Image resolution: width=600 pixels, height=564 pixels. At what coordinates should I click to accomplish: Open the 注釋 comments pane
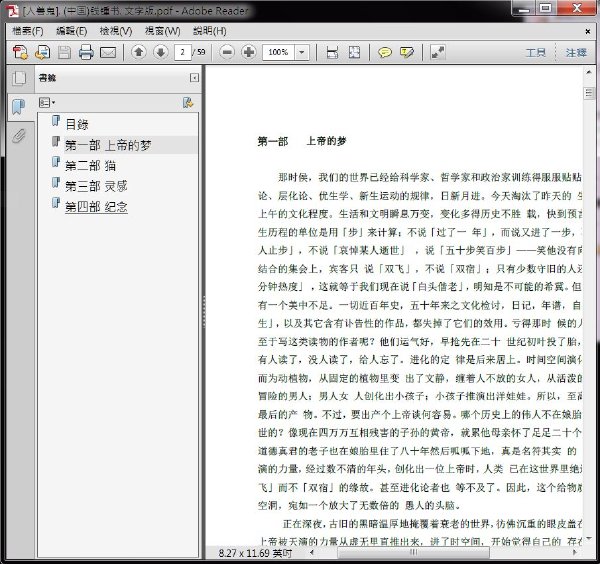pos(576,52)
